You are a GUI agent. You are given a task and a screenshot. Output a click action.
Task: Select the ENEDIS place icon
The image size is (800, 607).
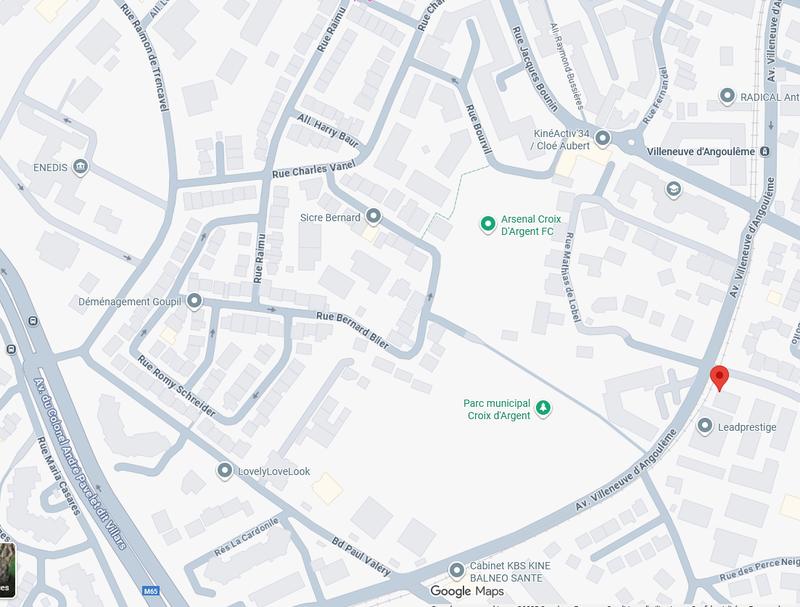[x=80, y=166]
